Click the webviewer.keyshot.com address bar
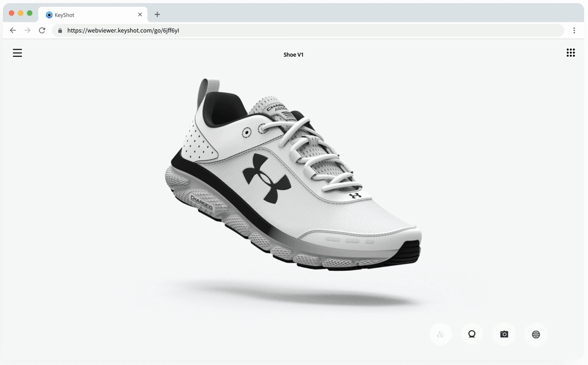The width and height of the screenshot is (588, 365). click(x=308, y=31)
